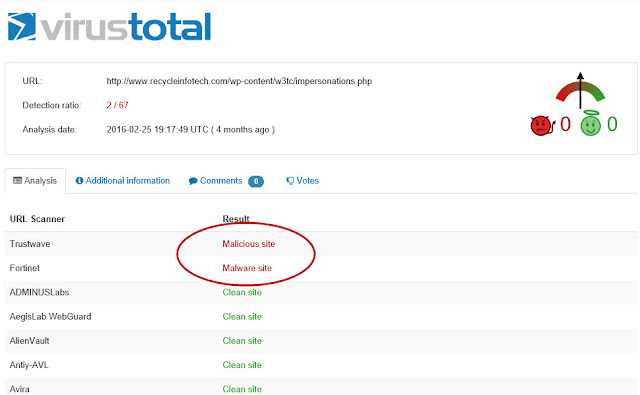
Task: Select AlienVault scanner name
Action: pos(29,340)
